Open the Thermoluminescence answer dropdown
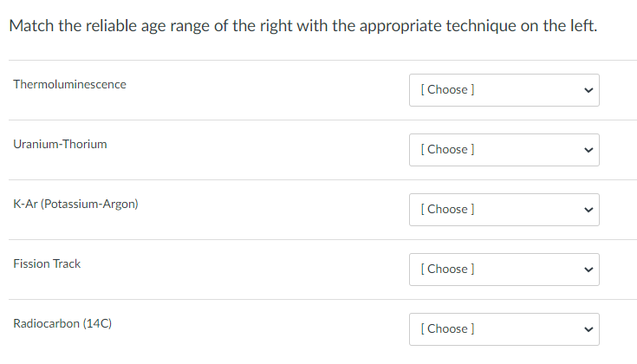 (x=504, y=90)
